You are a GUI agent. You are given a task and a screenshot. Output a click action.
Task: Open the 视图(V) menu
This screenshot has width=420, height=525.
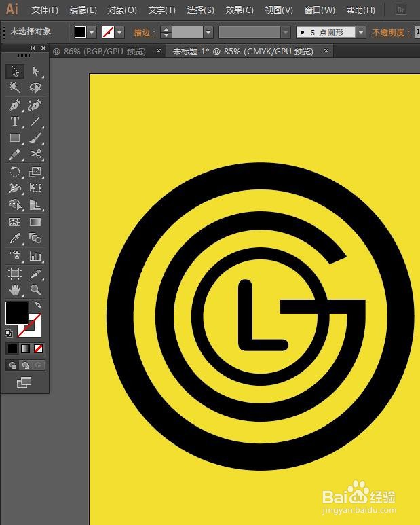coord(279,10)
